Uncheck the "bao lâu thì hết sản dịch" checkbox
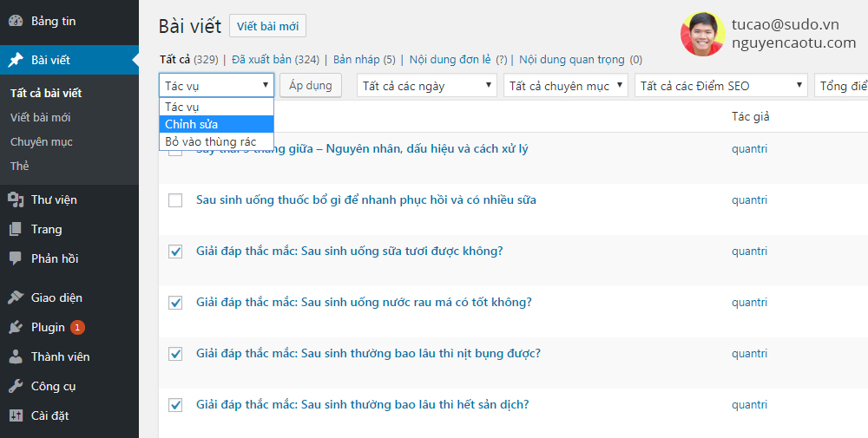868x438 pixels. click(x=175, y=405)
